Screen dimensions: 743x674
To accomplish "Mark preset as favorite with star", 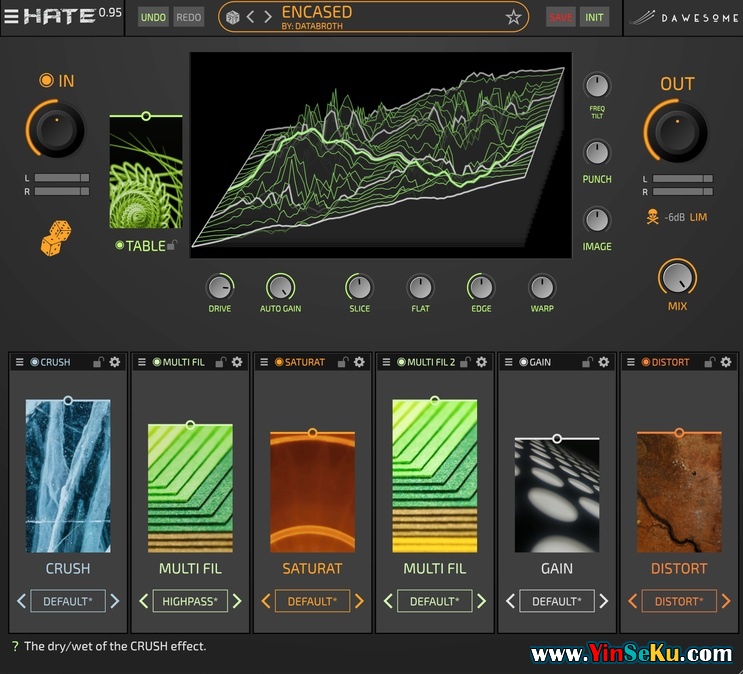I will 513,17.
